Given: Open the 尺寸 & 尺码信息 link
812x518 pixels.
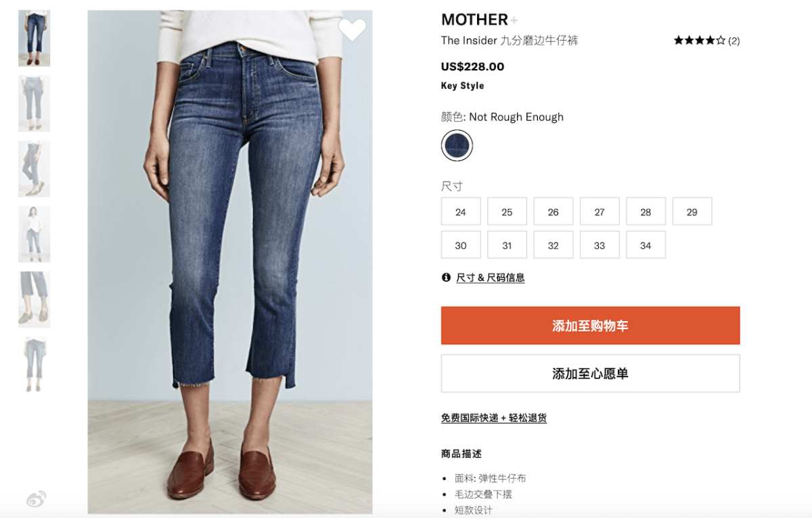Looking at the screenshot, I should tap(491, 278).
